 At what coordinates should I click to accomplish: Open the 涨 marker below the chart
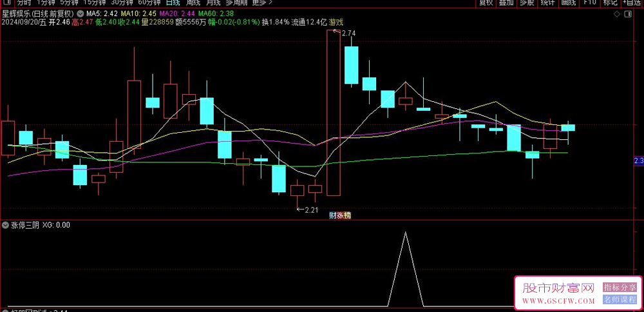coord(340,215)
